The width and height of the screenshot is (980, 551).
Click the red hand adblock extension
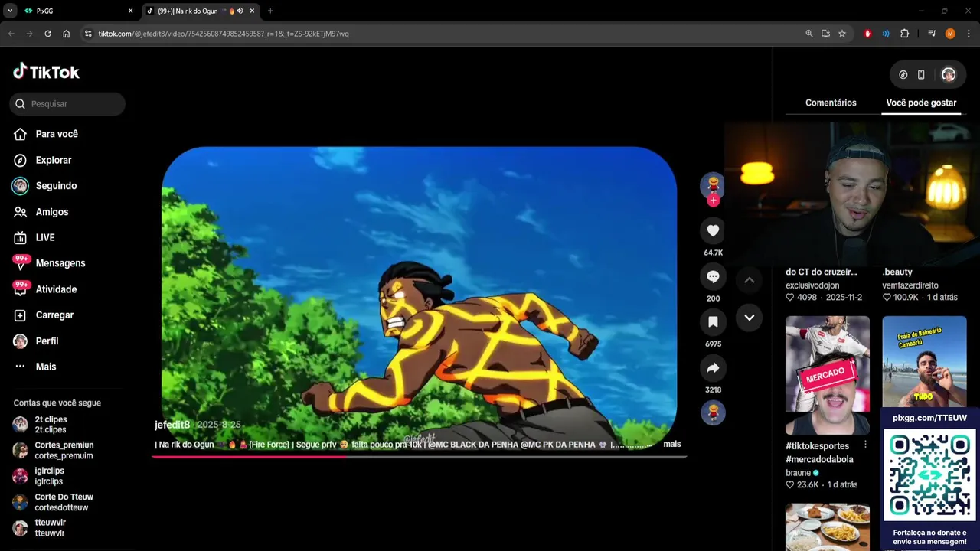click(x=867, y=34)
